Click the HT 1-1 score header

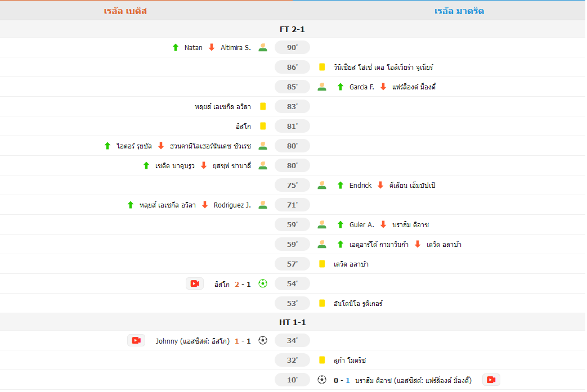pos(293,322)
